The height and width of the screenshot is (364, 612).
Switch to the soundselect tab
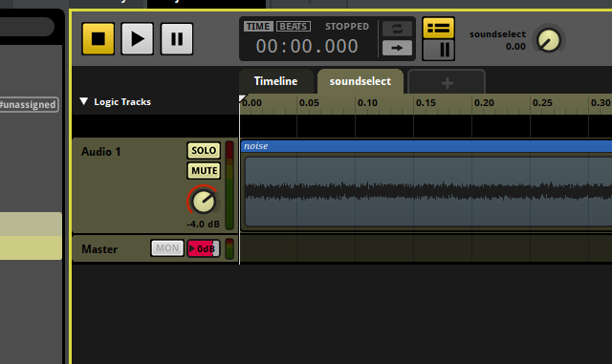361,81
